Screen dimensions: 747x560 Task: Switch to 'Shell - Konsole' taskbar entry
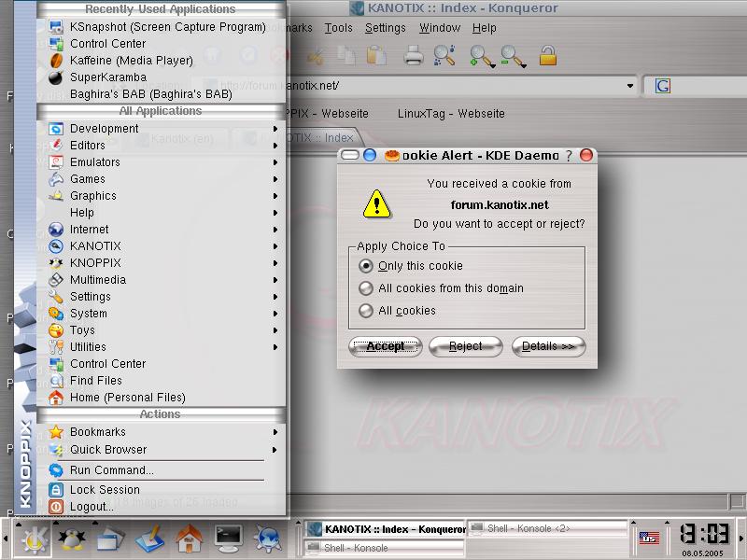[x=384, y=548]
